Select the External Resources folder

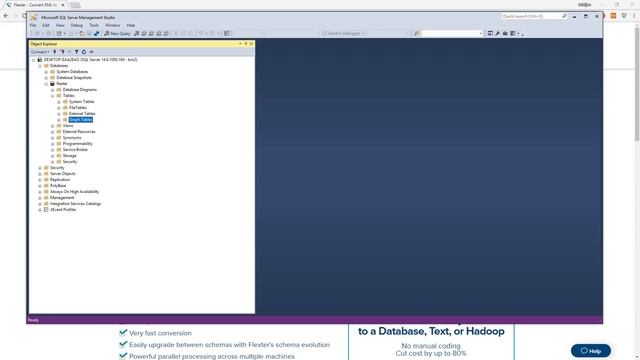coord(79,132)
